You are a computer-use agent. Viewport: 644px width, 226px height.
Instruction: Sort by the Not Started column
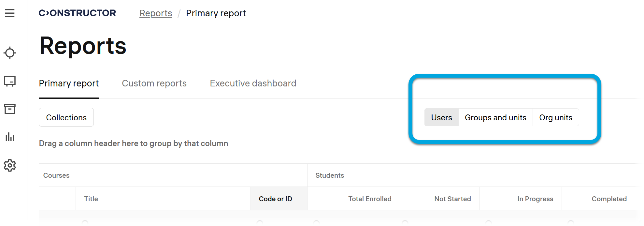click(452, 199)
